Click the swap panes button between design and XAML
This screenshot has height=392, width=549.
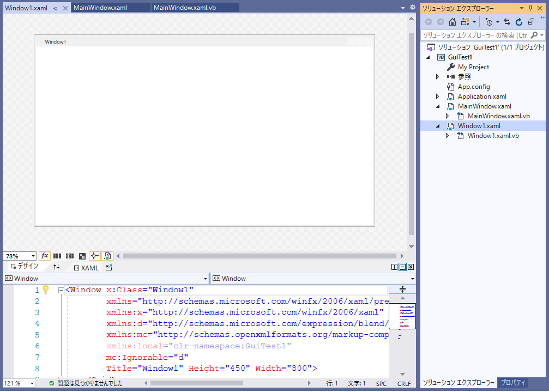tap(57, 267)
